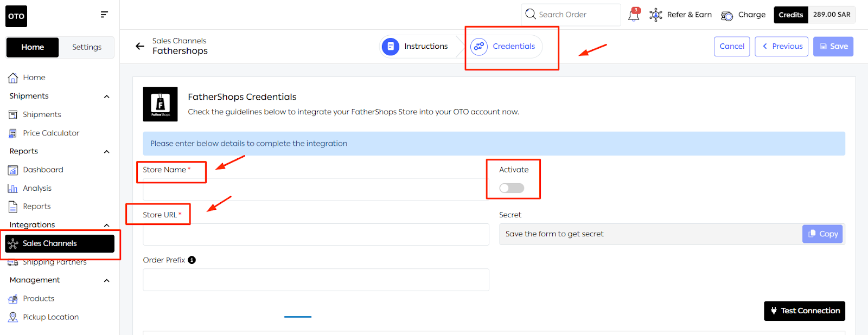Click the Charge link

point(751,15)
